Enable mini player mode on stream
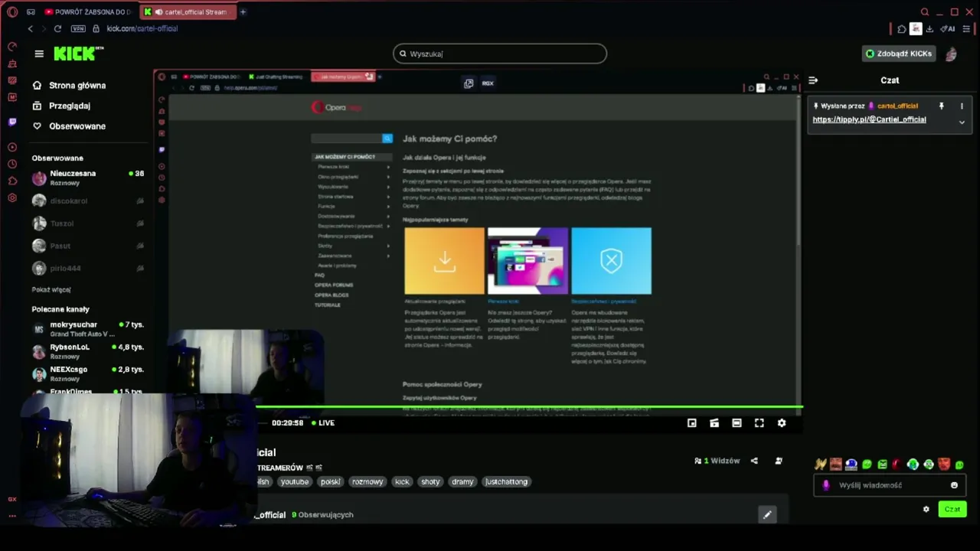 (692, 423)
